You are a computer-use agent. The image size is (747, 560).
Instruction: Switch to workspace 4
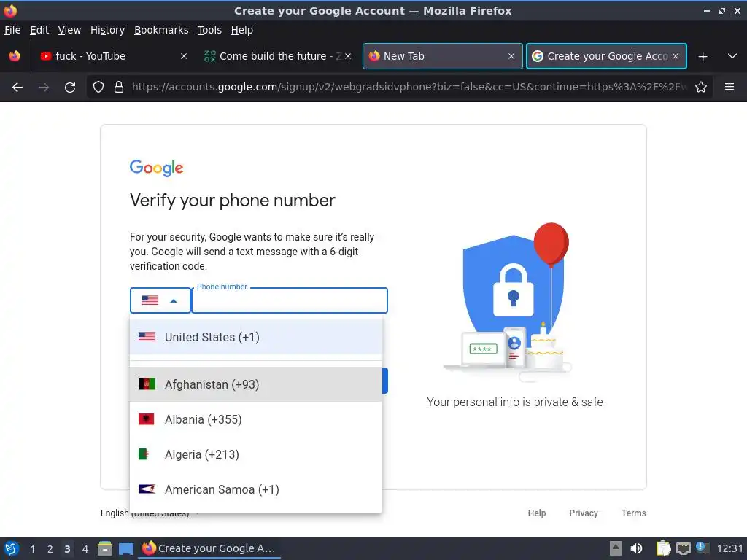[85, 549]
